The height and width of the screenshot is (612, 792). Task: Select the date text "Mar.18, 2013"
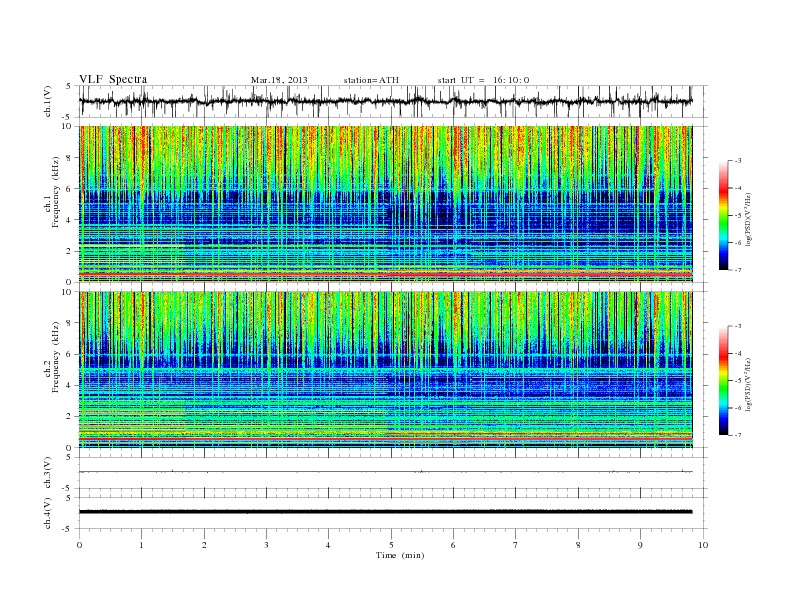[279, 80]
